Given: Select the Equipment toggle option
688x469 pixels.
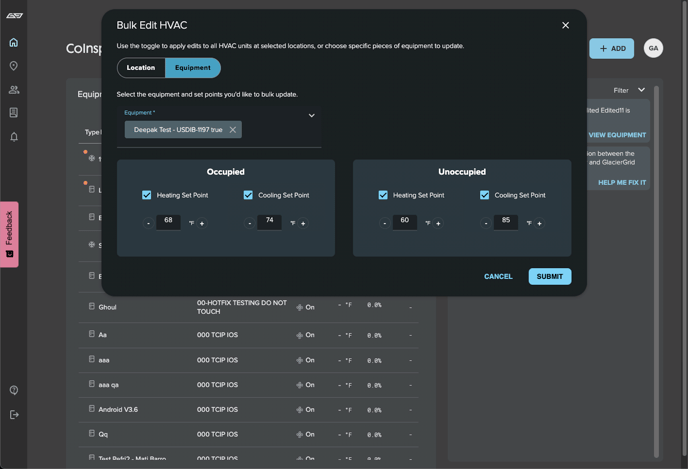Looking at the screenshot, I should click(193, 68).
